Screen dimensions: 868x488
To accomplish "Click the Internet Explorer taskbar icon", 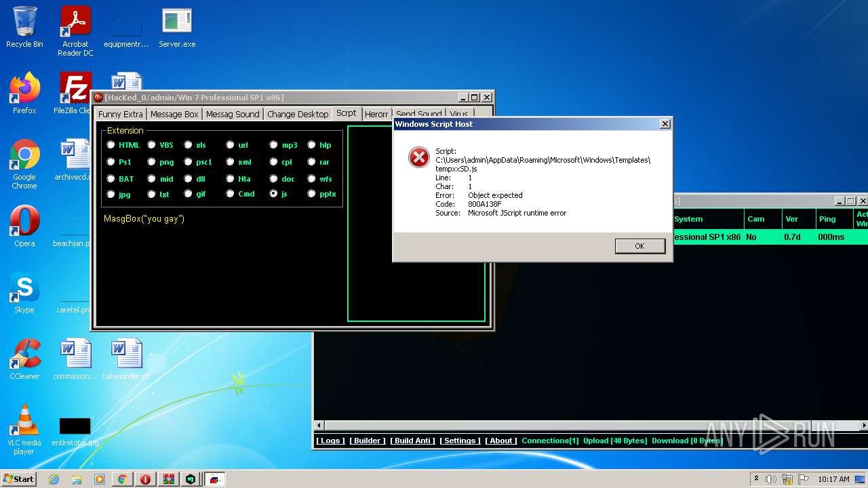I will click(x=54, y=479).
